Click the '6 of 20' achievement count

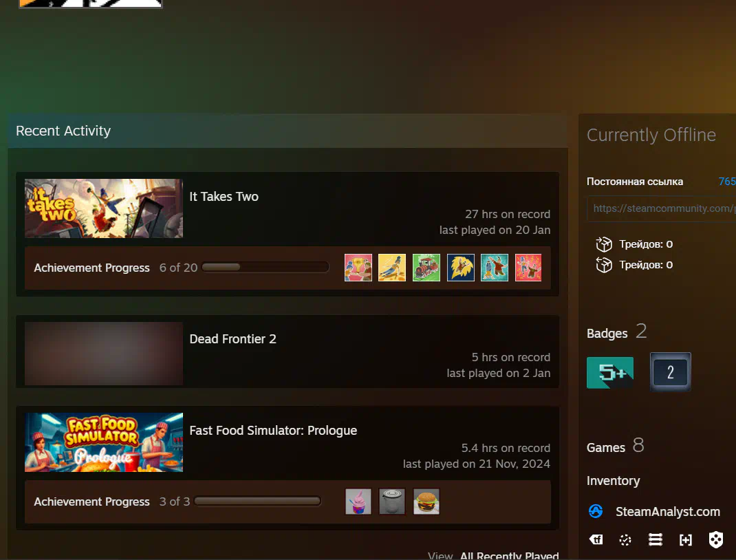pos(178,268)
